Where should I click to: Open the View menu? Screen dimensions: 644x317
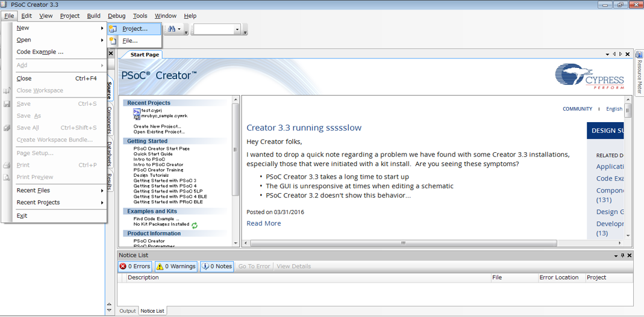46,16
